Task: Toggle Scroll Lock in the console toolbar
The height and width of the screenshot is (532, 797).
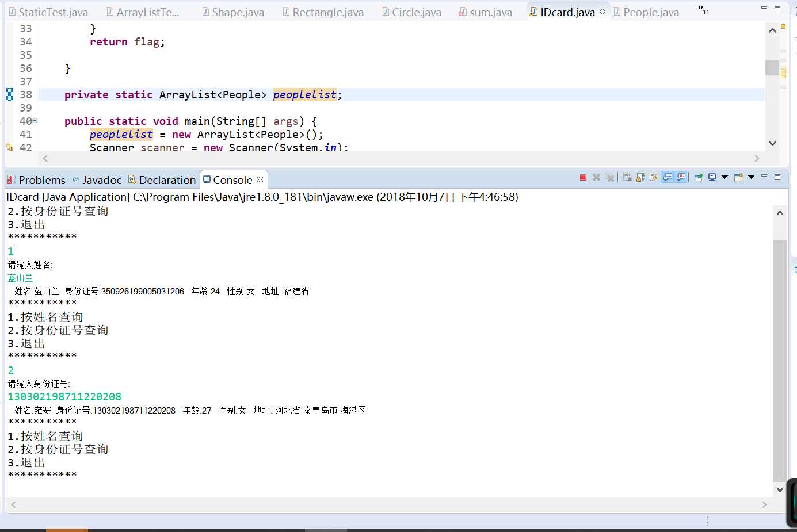Action: [640, 178]
